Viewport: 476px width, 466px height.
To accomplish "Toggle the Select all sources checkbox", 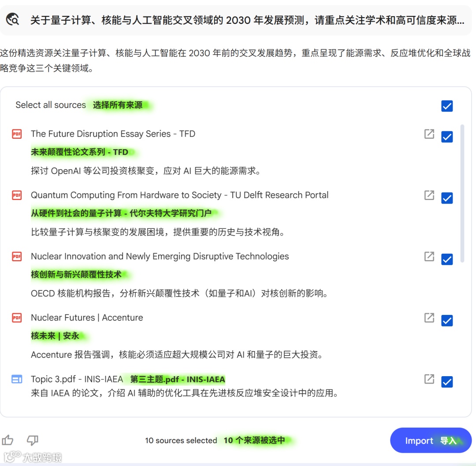I will coord(447,106).
